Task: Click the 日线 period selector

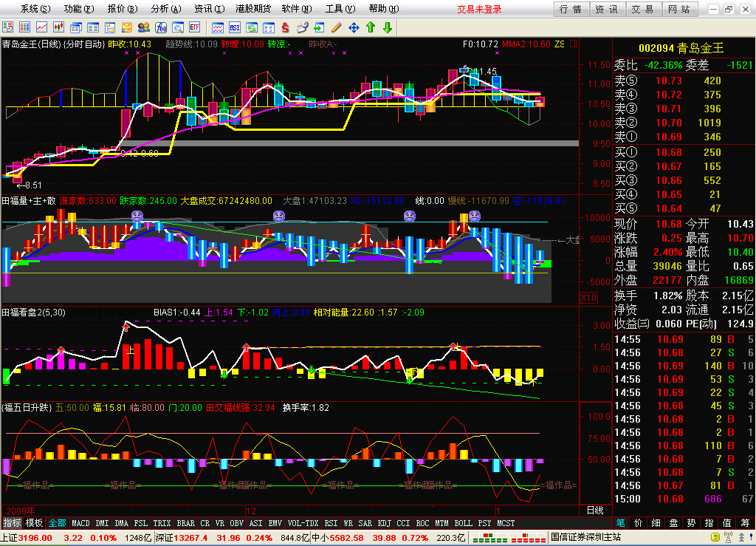Action: pyautogui.click(x=595, y=510)
